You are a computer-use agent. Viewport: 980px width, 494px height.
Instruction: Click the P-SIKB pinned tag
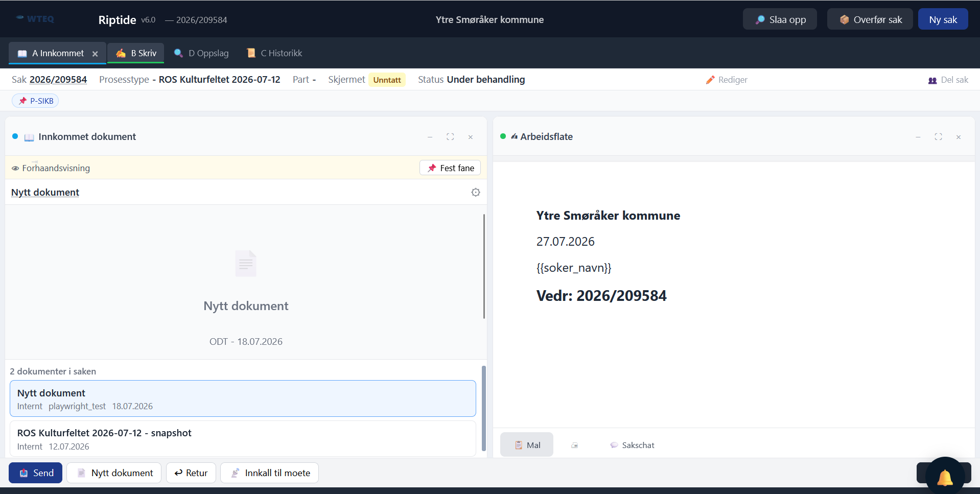click(35, 101)
